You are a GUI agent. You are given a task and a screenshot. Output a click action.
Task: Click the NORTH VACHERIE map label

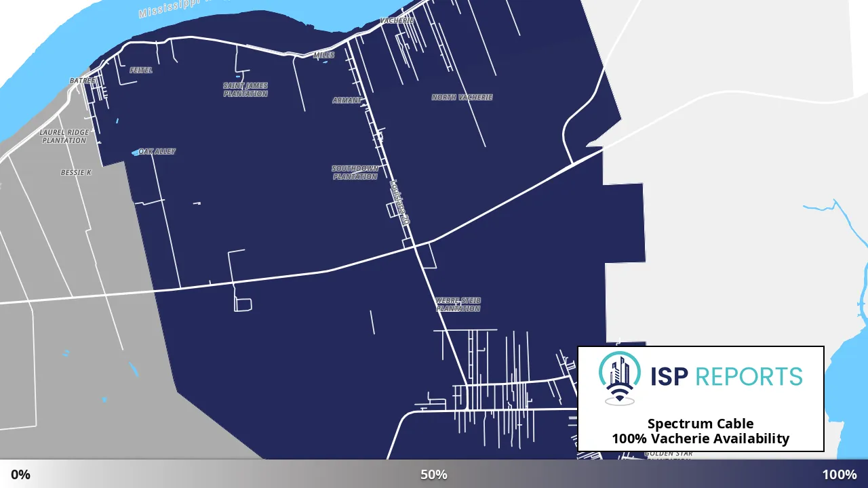pos(462,97)
